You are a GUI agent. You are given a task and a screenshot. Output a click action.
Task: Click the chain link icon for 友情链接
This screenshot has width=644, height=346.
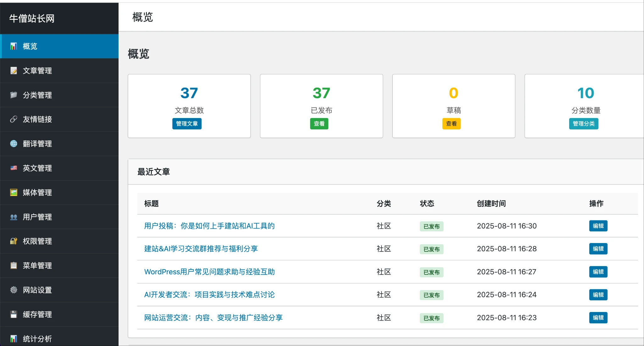pyautogui.click(x=14, y=119)
